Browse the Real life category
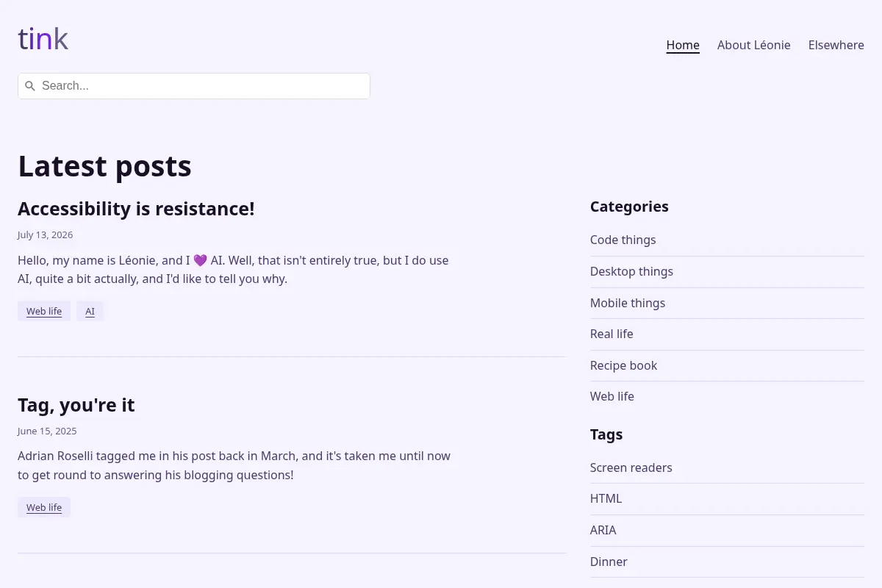882x588 pixels. [x=612, y=334]
